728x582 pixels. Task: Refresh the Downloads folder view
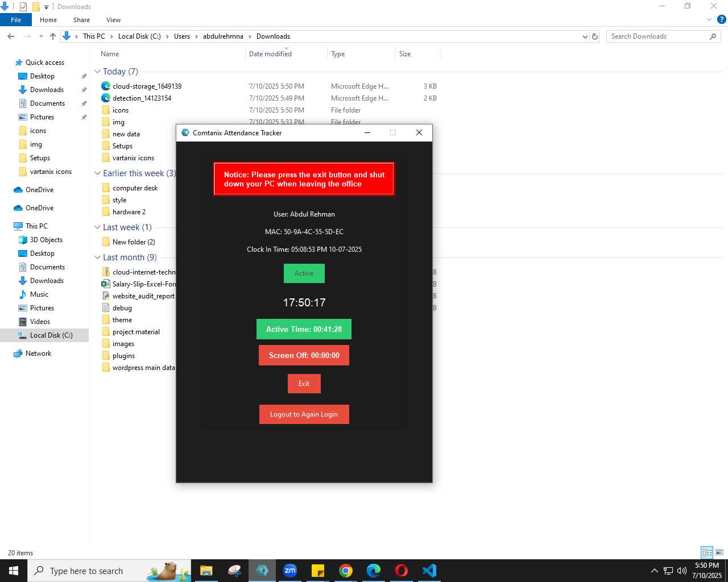point(595,36)
